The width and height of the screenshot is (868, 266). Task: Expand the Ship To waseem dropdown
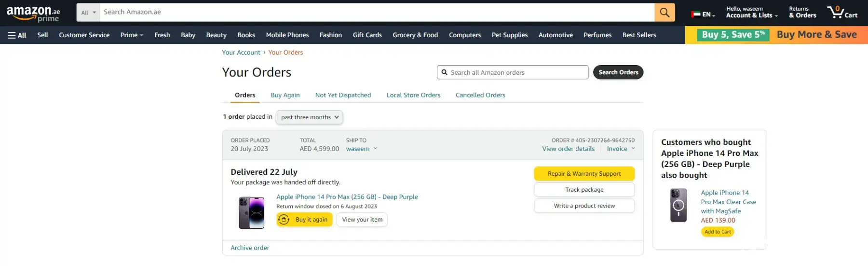coord(361,149)
